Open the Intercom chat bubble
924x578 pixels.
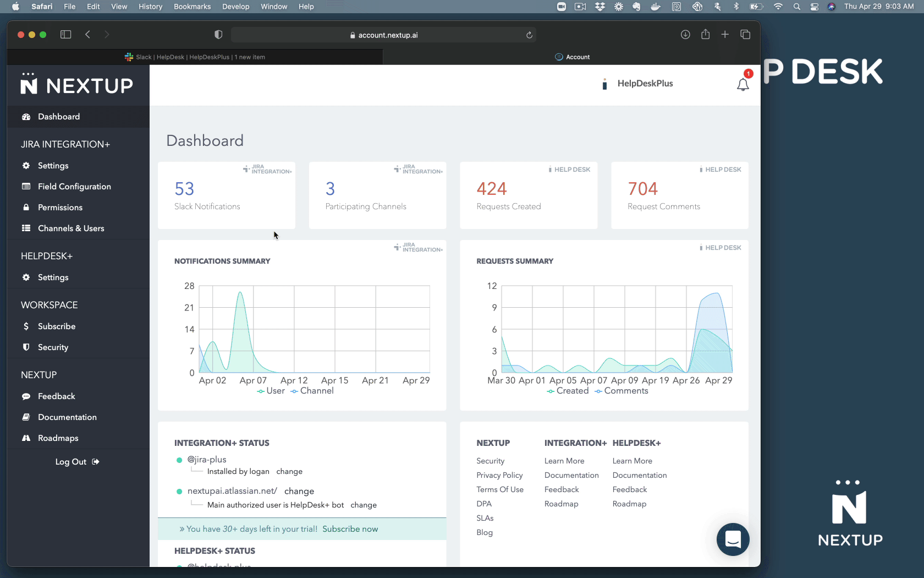coord(733,539)
